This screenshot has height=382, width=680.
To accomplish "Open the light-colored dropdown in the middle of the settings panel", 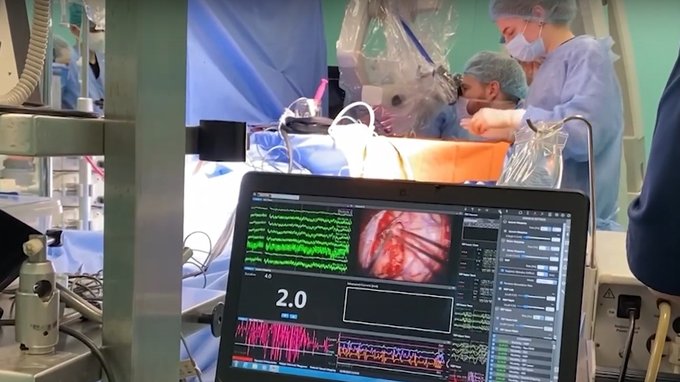I will pyautogui.click(x=546, y=281).
